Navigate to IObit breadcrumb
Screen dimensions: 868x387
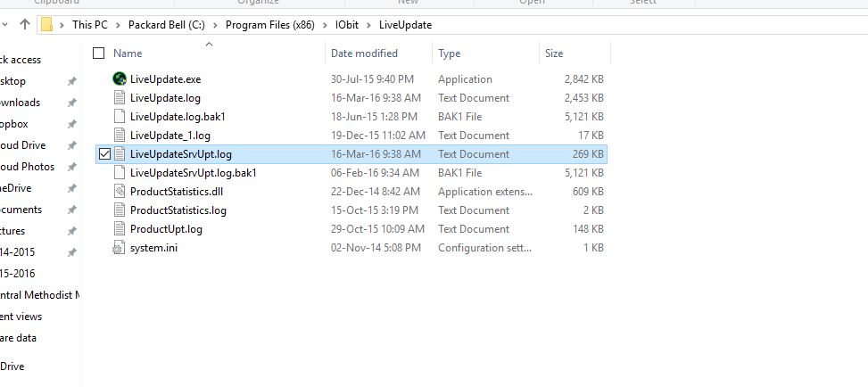point(347,25)
